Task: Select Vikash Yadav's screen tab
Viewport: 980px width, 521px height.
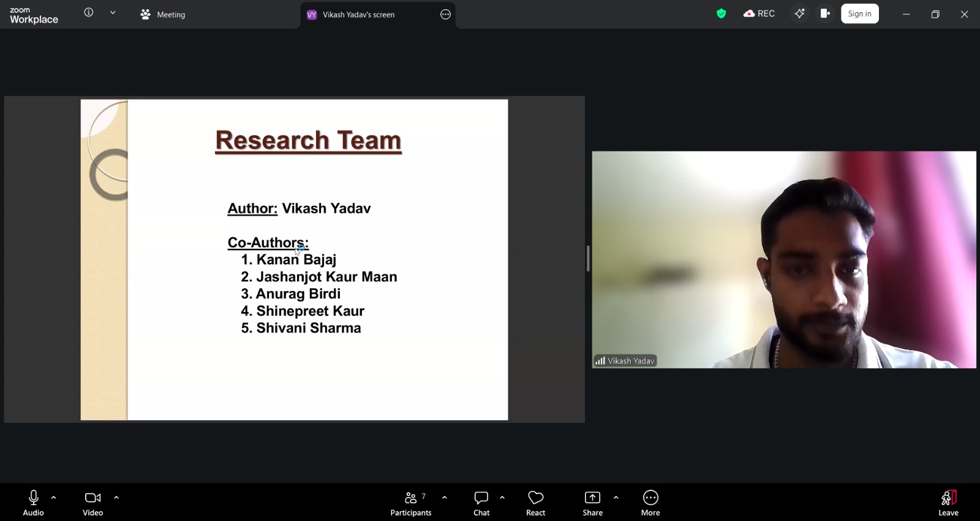Action: pyautogui.click(x=358, y=15)
